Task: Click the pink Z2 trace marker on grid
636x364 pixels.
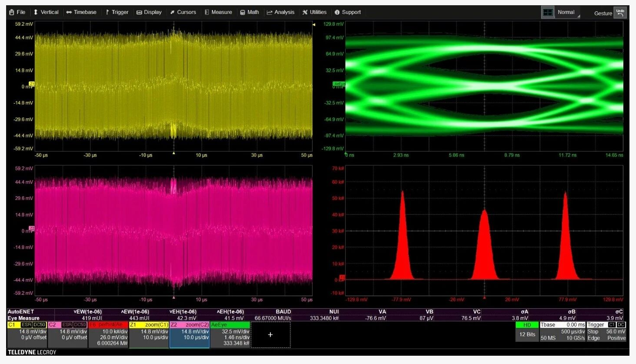Action: pyautogui.click(x=31, y=228)
